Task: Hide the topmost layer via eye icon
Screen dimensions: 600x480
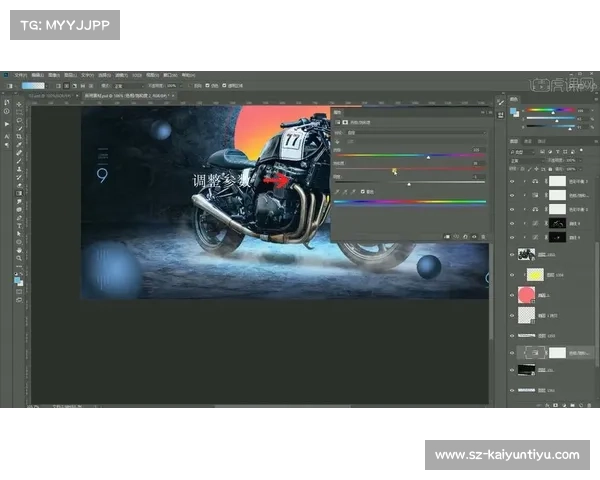Action: (513, 183)
